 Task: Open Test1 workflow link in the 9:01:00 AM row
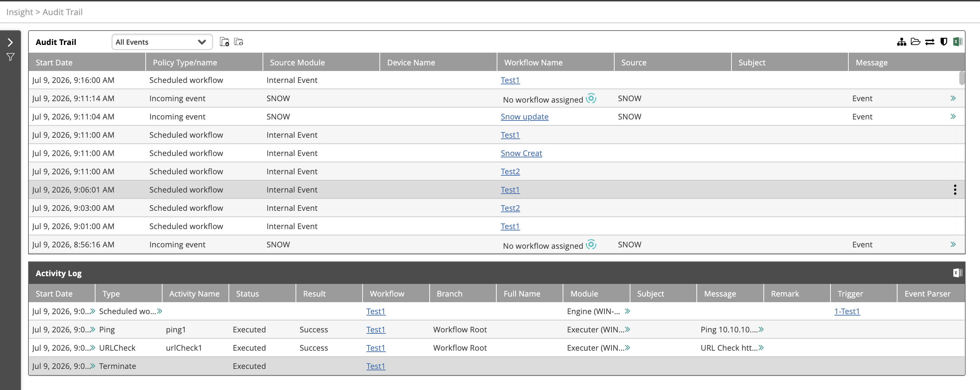coord(510,227)
